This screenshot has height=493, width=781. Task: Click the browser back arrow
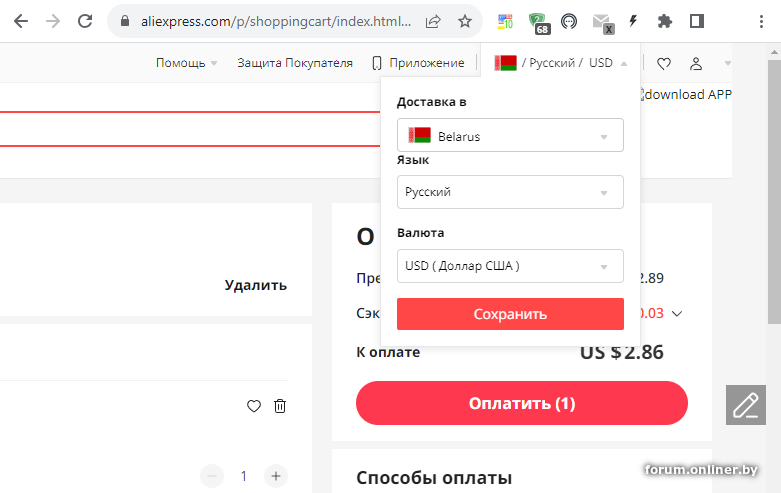tap(20, 21)
